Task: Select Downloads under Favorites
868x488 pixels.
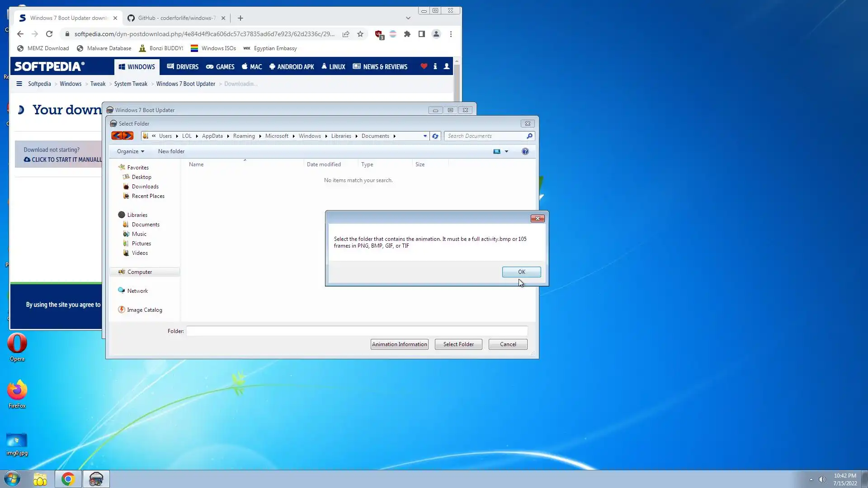Action: click(145, 187)
